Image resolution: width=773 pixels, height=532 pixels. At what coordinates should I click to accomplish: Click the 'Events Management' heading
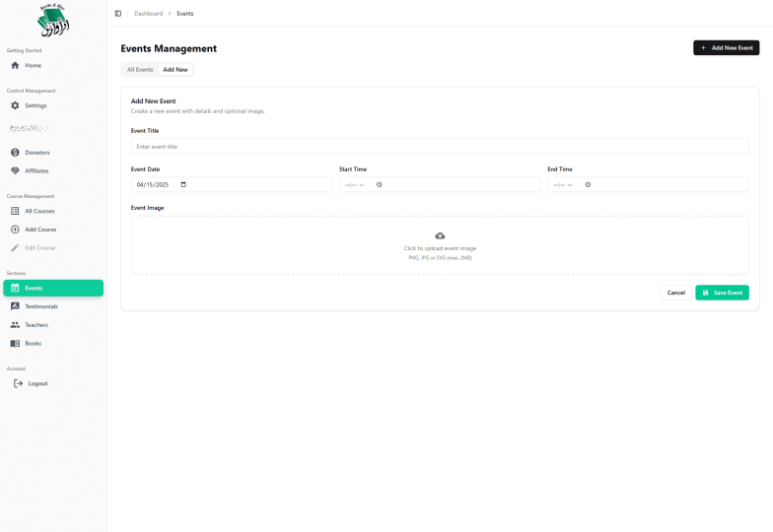coord(169,48)
